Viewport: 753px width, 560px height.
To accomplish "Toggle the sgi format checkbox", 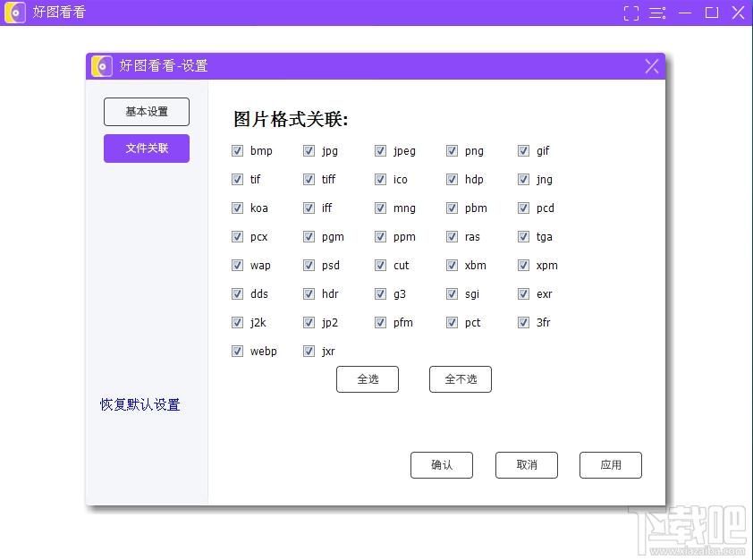I will coord(452,294).
